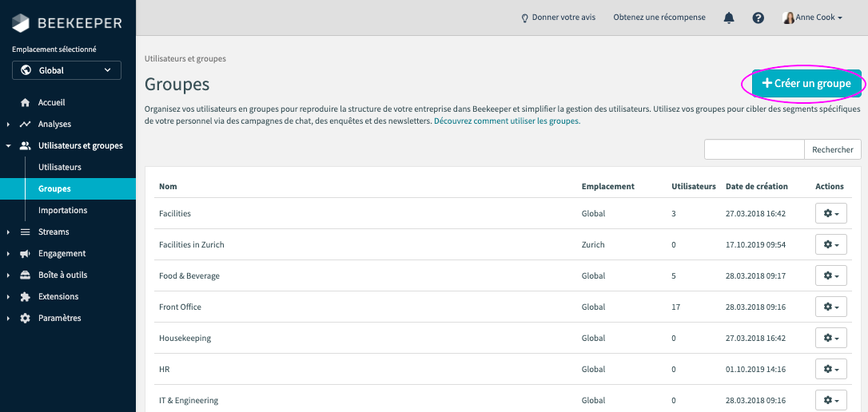Open the gear actions menu for Front Office

(831, 307)
